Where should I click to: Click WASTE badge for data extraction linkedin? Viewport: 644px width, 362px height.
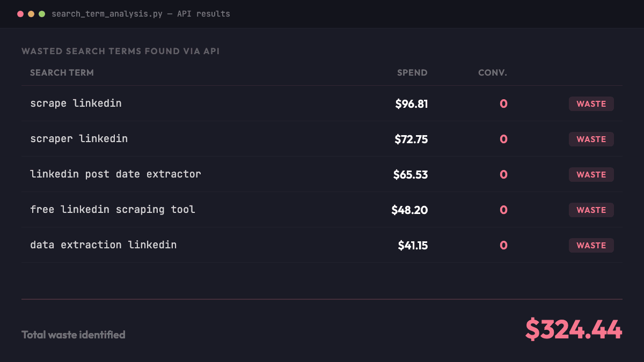591,246
